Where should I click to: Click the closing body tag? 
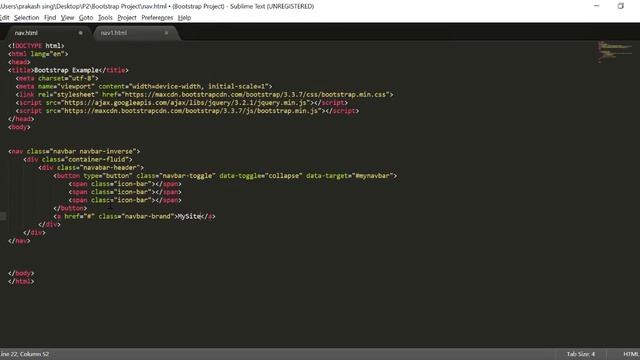pyautogui.click(x=21, y=273)
